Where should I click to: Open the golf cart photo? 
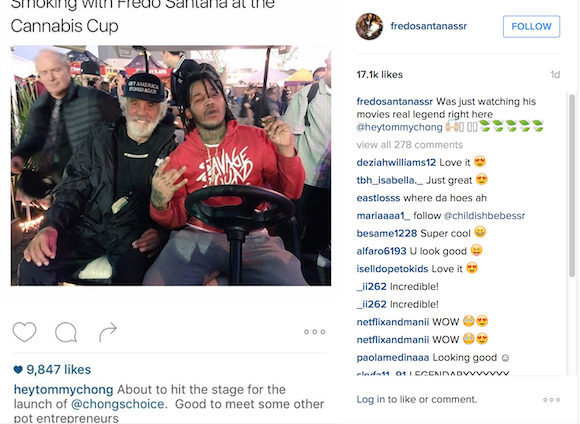(171, 165)
